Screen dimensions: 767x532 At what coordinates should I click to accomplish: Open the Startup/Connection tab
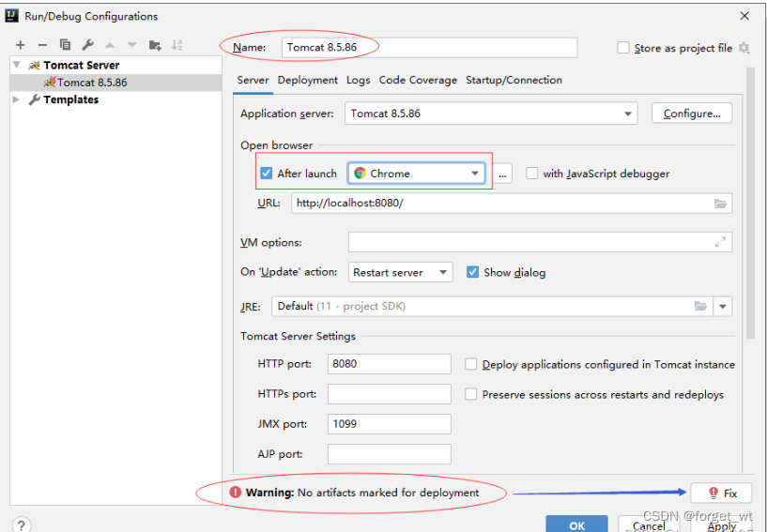514,80
